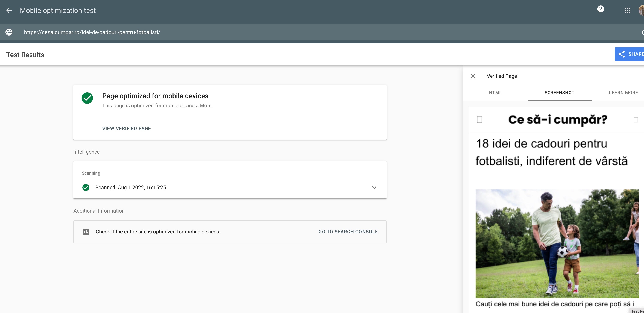644x313 pixels.
Task: Switch to the HTML tab
Action: tap(495, 93)
